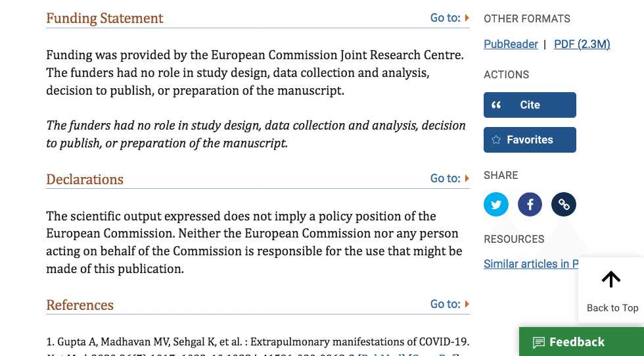
Task: Click the star icon on Favorites
Action: (x=496, y=140)
